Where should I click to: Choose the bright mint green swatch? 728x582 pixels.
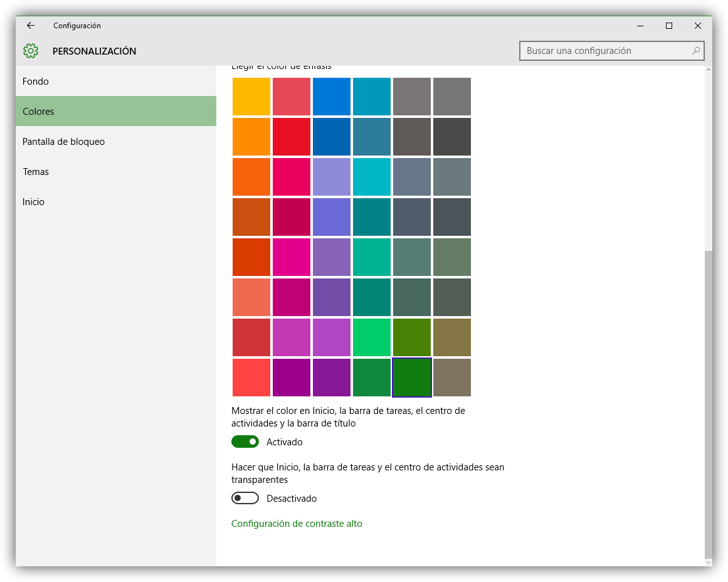pos(372,337)
